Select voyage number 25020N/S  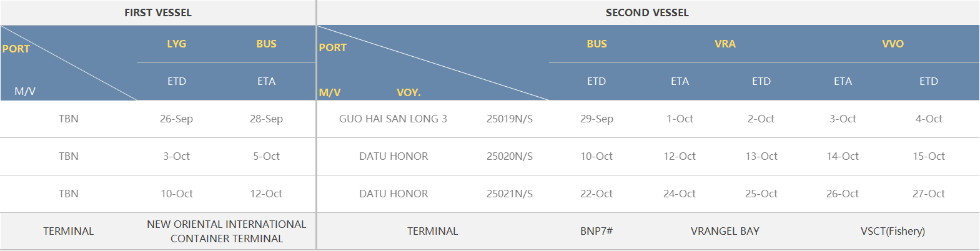[x=510, y=156]
